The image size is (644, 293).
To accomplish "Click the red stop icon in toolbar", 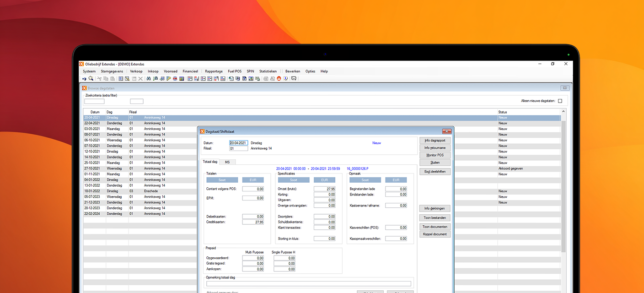I will pos(279,79).
